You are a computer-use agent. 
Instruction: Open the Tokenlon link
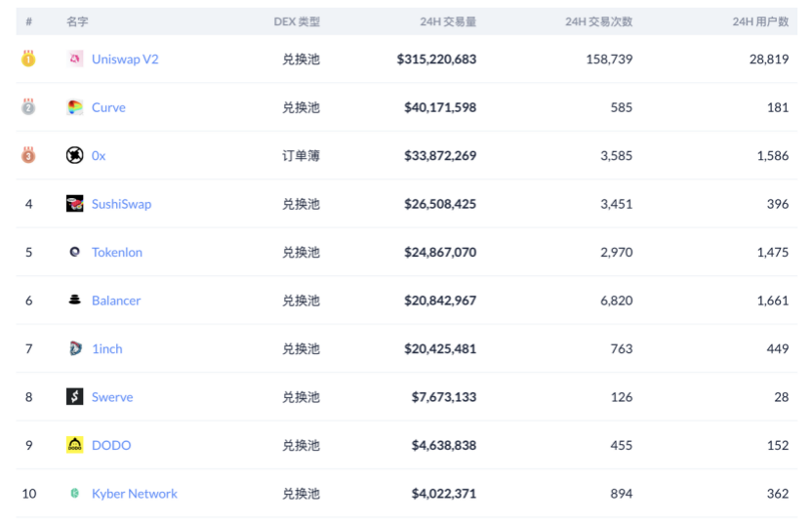(117, 252)
